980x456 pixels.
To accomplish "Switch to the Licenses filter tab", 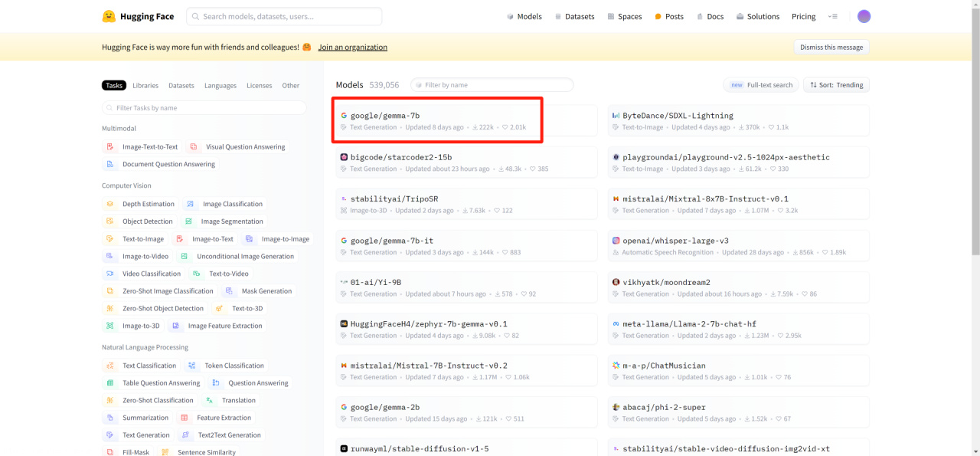I will pyautogui.click(x=260, y=85).
